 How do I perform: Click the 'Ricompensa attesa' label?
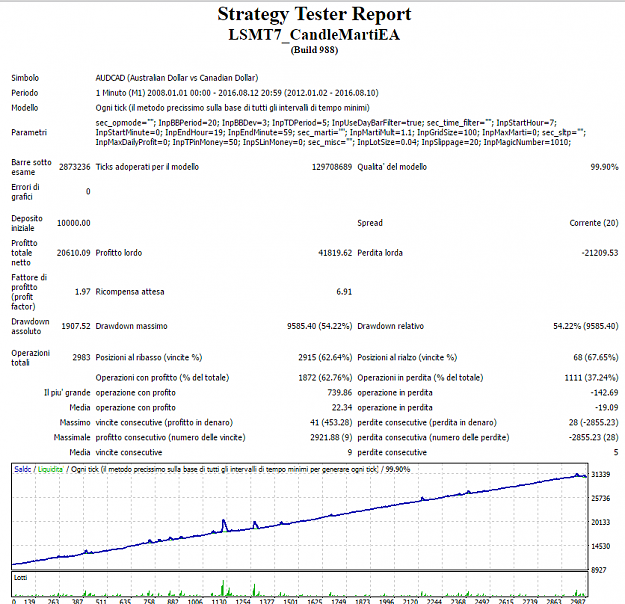point(130,292)
